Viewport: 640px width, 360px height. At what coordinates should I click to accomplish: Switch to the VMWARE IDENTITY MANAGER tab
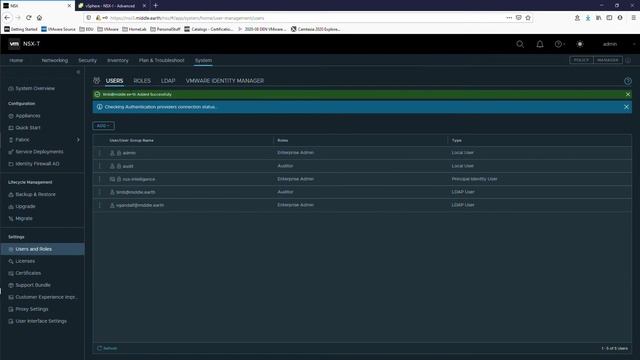(225, 81)
